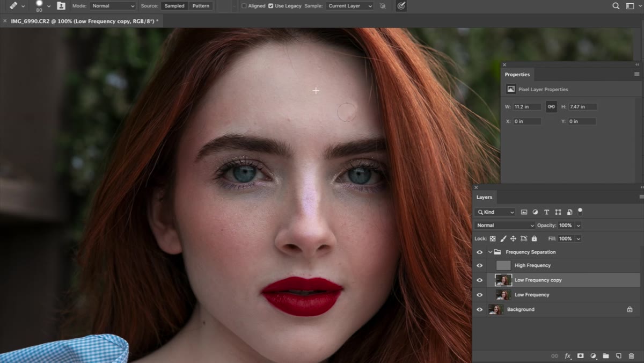
Task: Select the Background layer name
Action: [521, 309]
